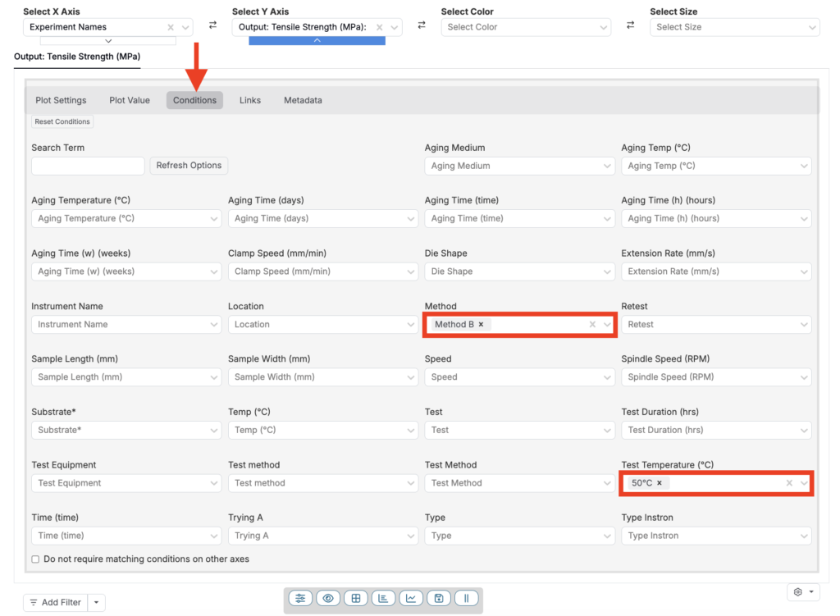The height and width of the screenshot is (616, 840).
Task: Open the Aging Temperature (°C) dropdown
Action: tap(126, 218)
